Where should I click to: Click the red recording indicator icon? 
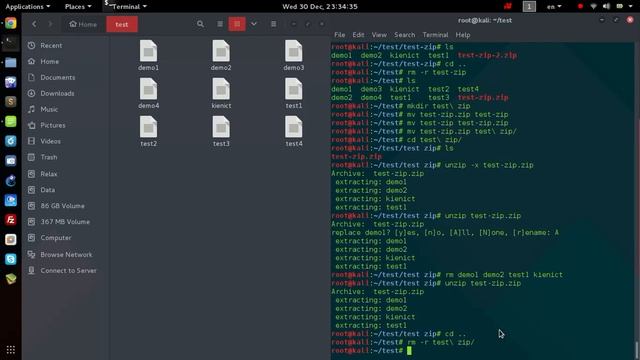click(580, 6)
